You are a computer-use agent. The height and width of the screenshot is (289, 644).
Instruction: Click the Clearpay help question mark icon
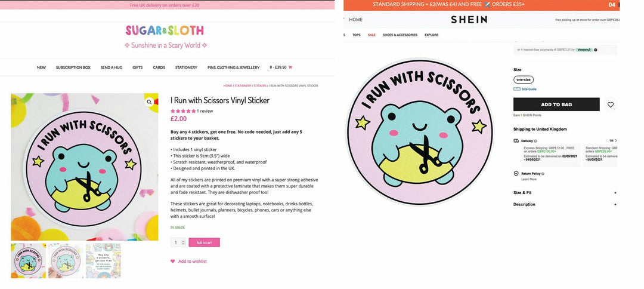click(596, 50)
